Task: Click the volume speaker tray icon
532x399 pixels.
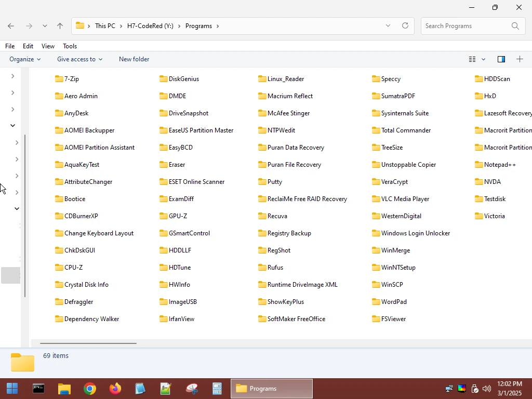Action: (486, 389)
